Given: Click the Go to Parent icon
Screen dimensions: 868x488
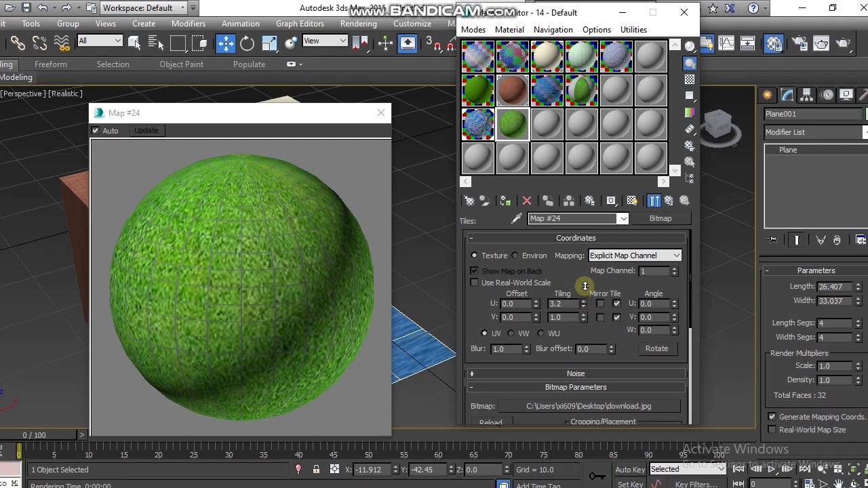Looking at the screenshot, I should (x=669, y=201).
